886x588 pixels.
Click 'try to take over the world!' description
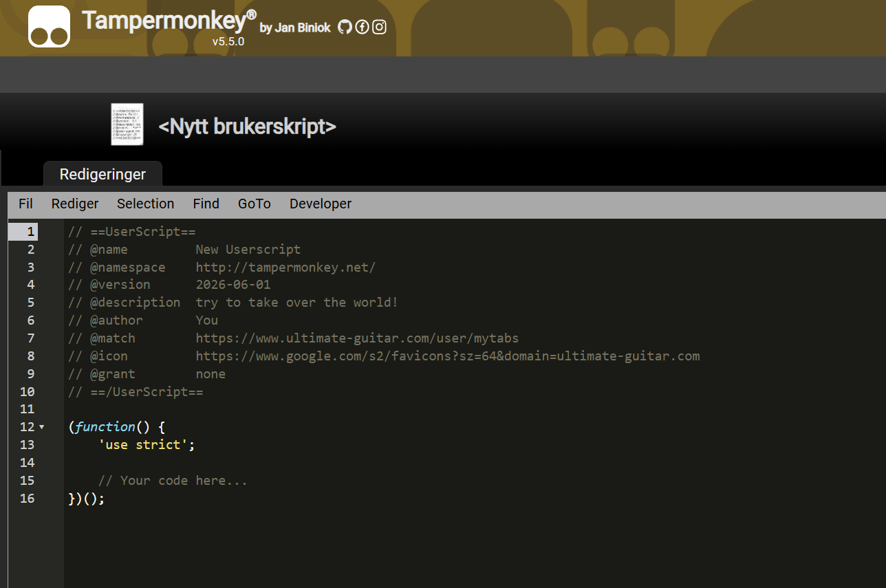click(297, 303)
